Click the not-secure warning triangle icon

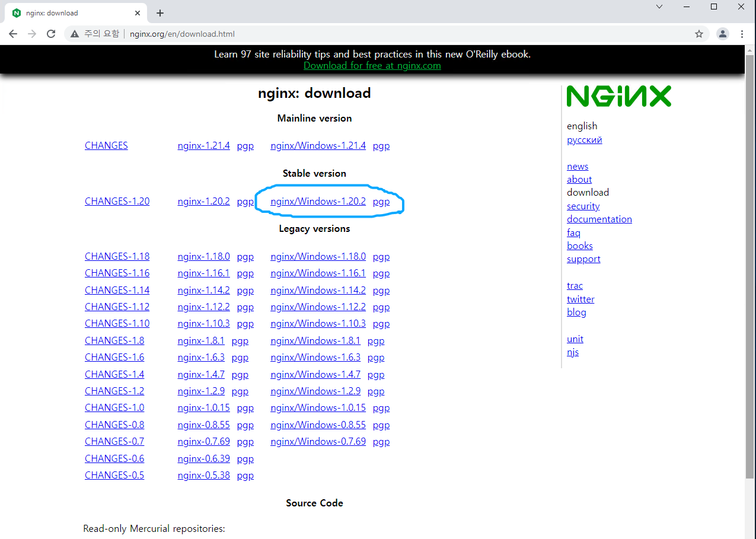tap(74, 34)
